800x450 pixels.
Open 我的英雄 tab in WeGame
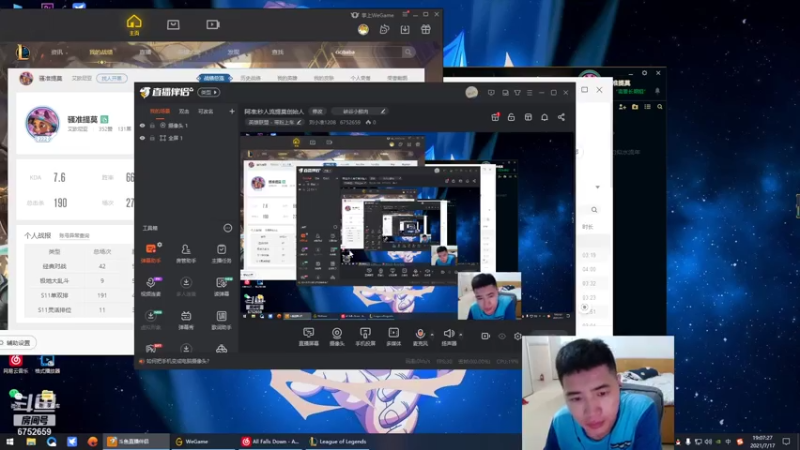coord(287,78)
